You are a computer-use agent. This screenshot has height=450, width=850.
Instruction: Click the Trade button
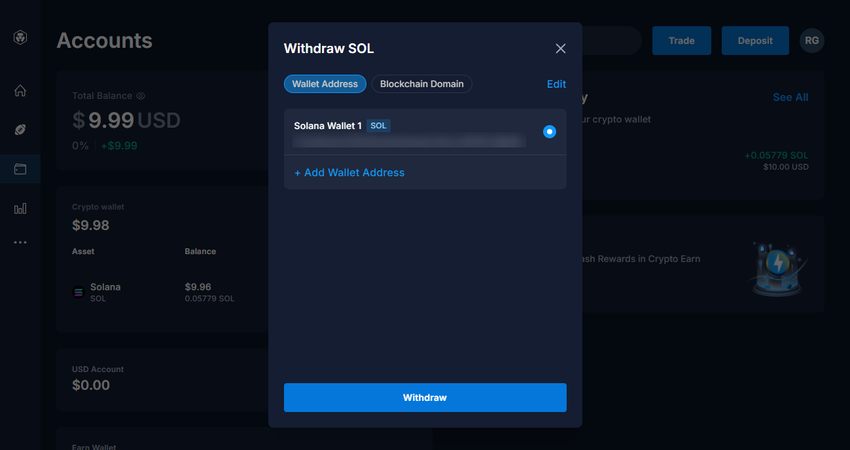tap(681, 40)
